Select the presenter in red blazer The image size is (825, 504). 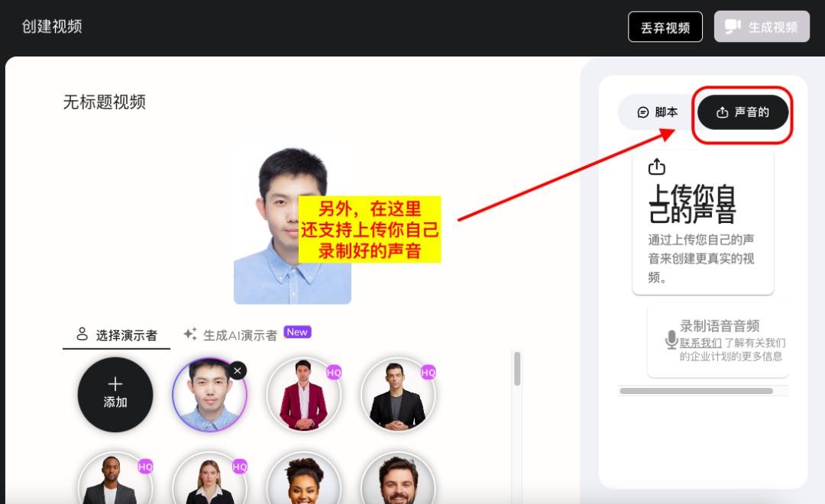tap(303, 395)
